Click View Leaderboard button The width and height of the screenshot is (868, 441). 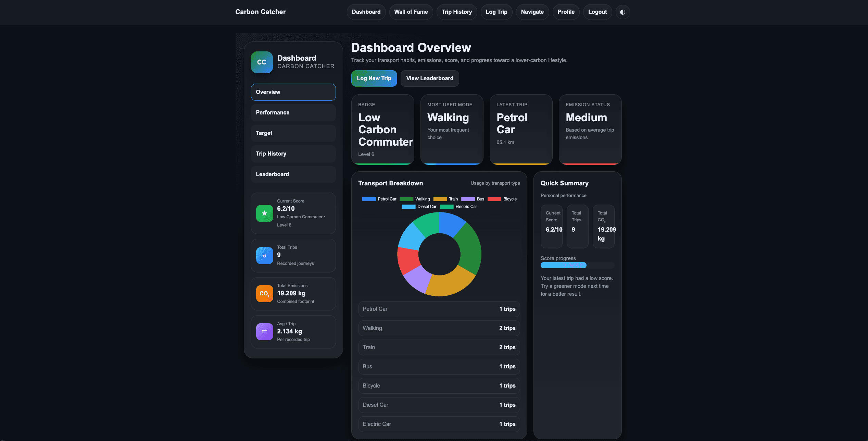click(430, 78)
